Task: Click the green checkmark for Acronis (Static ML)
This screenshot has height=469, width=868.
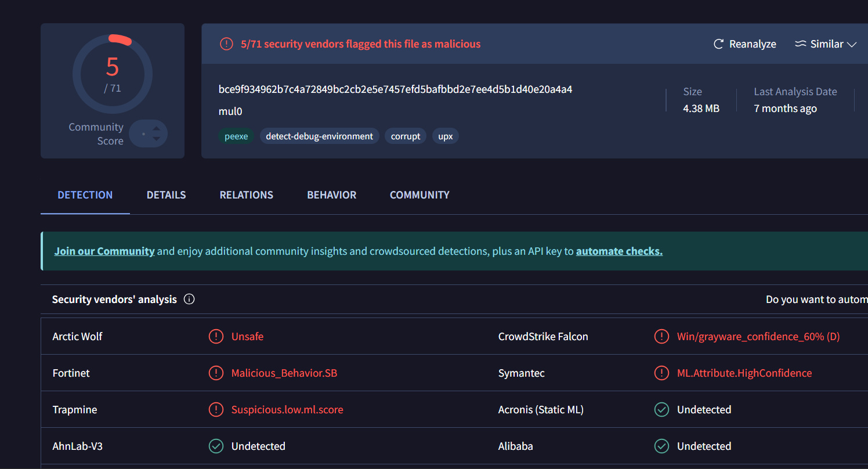Action: click(661, 410)
